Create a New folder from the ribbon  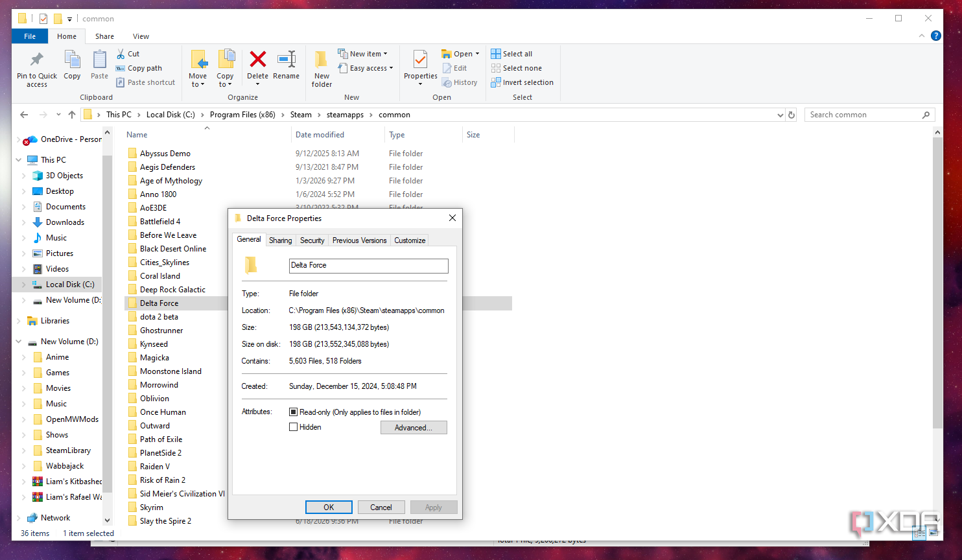pyautogui.click(x=322, y=69)
